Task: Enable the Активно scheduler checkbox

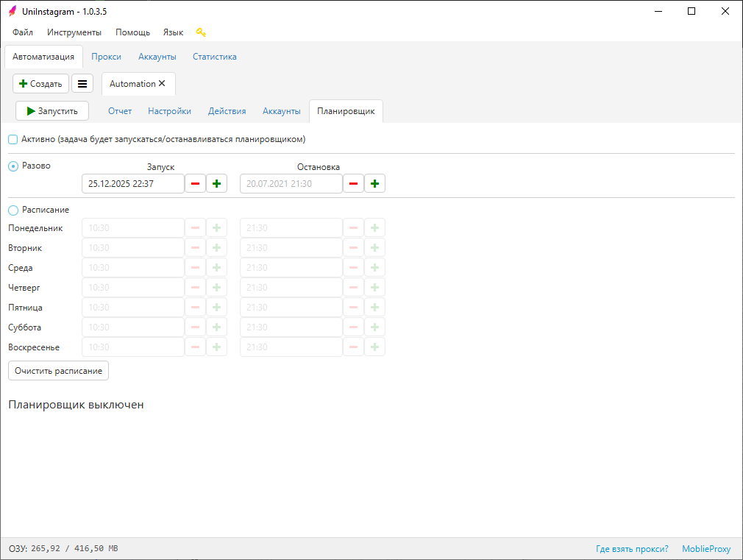Action: (13, 139)
